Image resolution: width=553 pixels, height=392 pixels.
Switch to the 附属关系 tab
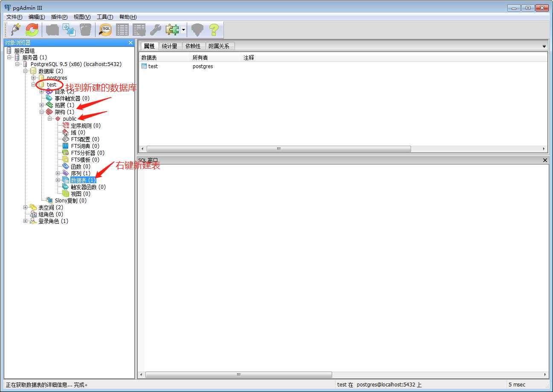219,46
